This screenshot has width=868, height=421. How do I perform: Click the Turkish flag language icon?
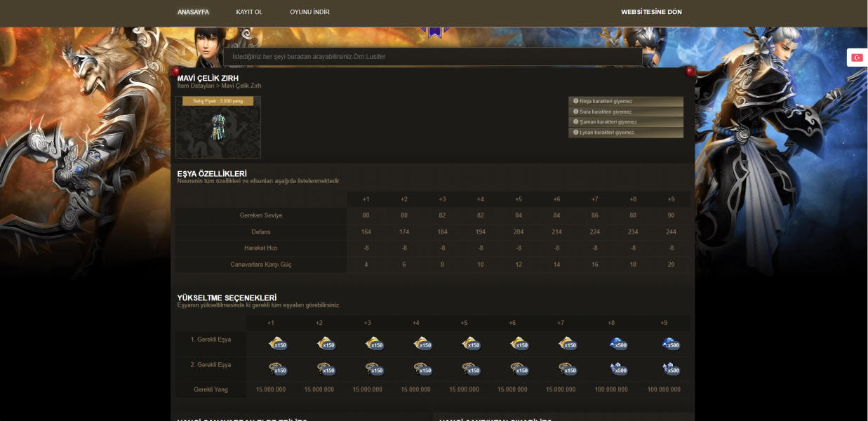857,58
